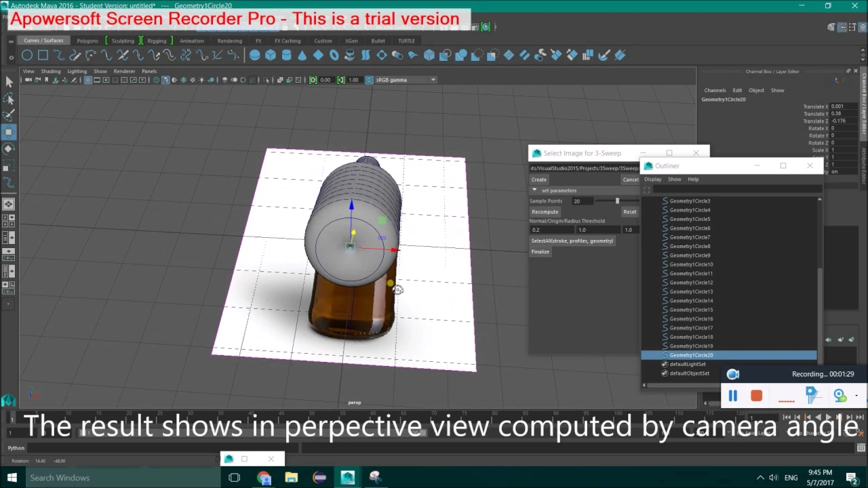The image size is (868, 488).
Task: Open the Rigging shelf tab
Action: click(x=157, y=41)
